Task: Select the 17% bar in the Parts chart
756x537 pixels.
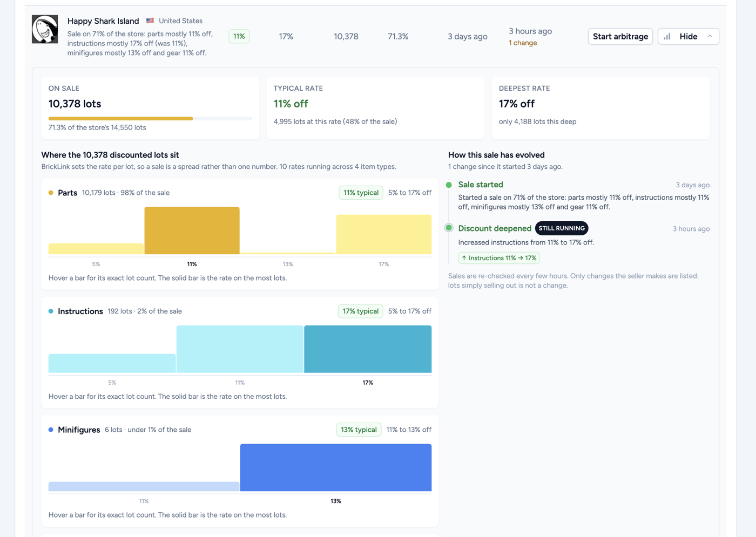Action: point(384,234)
